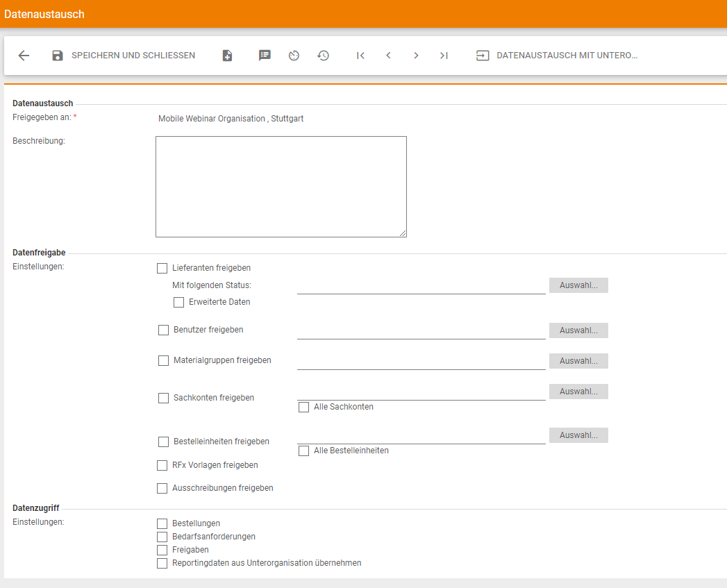Open Auswahl for Materialgruppen freigeben
Image resolution: width=727 pixels, height=588 pixels.
578,361
